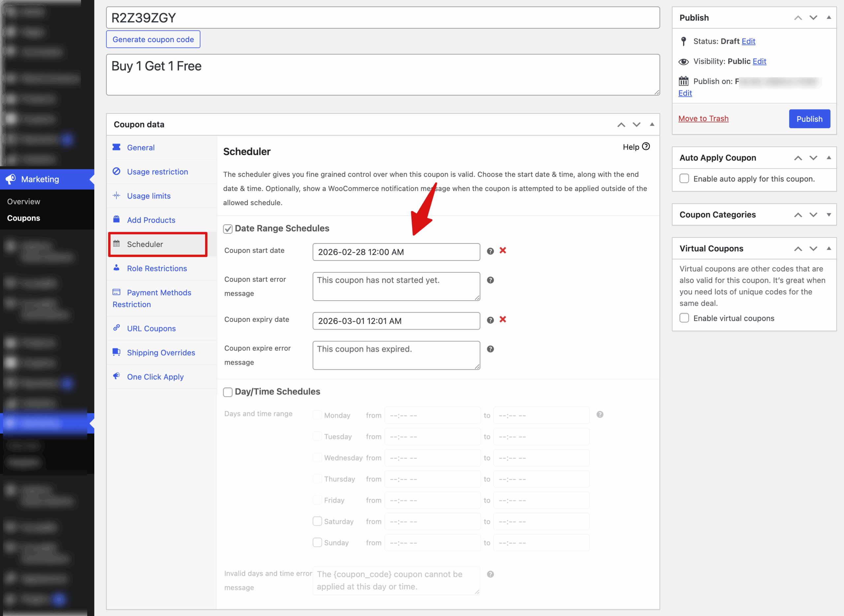The image size is (844, 616).
Task: Collapse the Virtual Coupons panel toggle
Action: (x=829, y=249)
